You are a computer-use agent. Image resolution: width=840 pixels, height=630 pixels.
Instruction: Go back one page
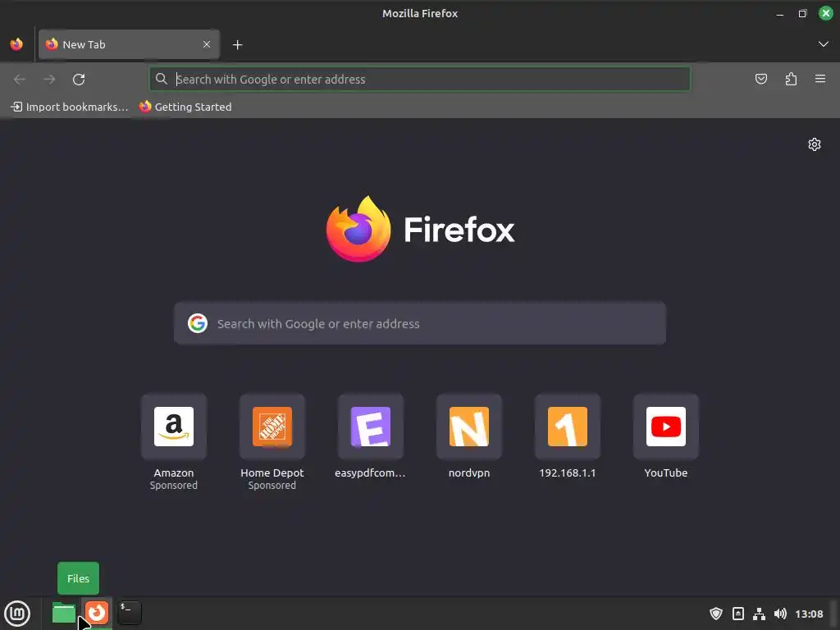(x=20, y=80)
